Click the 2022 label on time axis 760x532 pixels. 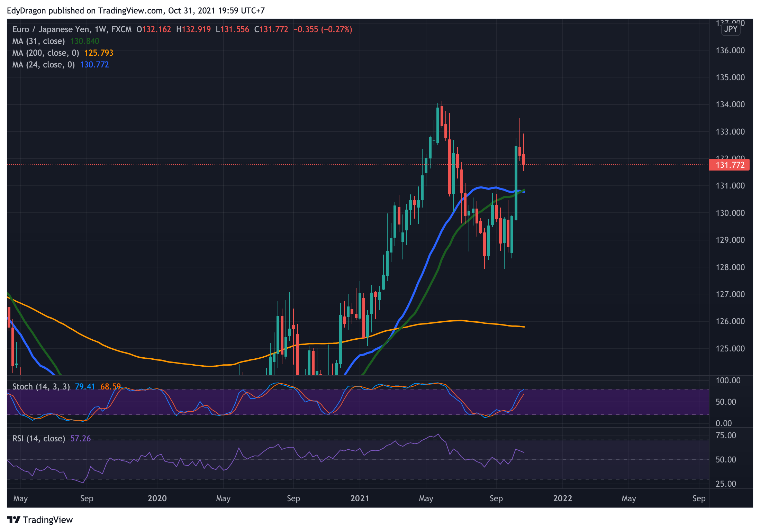(563, 498)
